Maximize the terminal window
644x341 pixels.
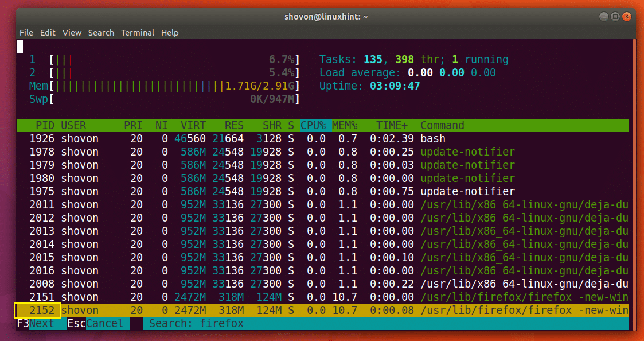(x=615, y=17)
